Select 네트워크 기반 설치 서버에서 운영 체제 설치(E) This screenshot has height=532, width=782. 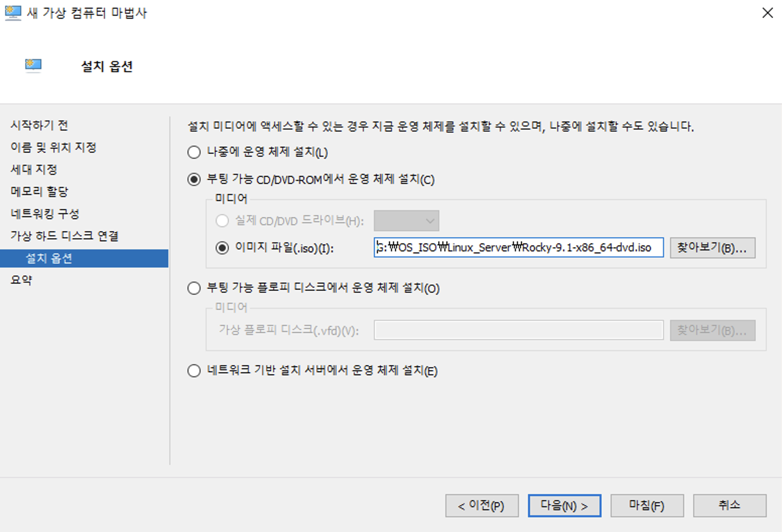194,371
